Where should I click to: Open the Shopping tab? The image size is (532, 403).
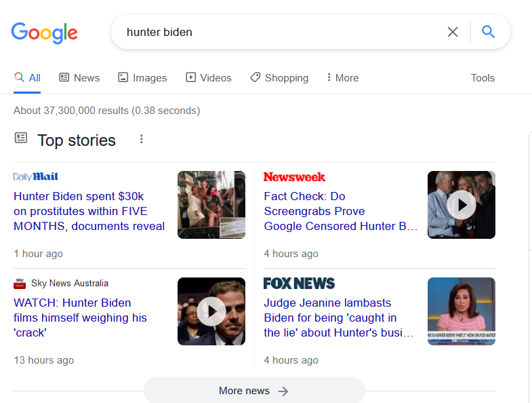coord(279,78)
